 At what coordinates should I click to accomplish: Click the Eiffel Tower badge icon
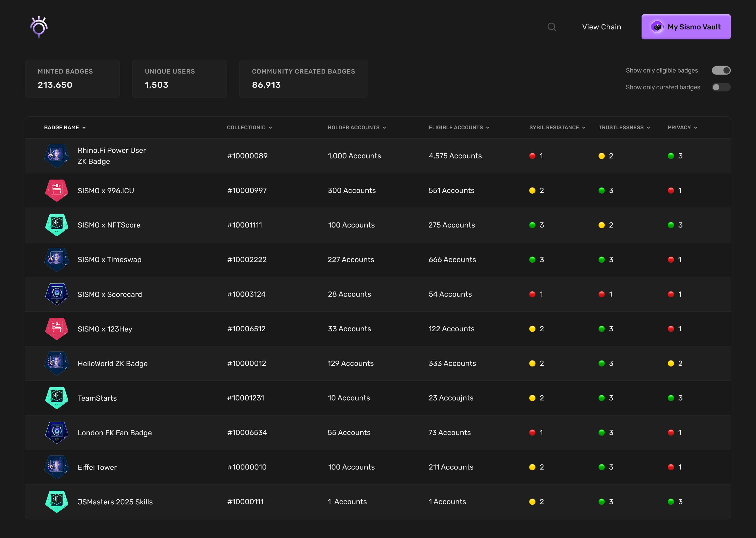57,467
